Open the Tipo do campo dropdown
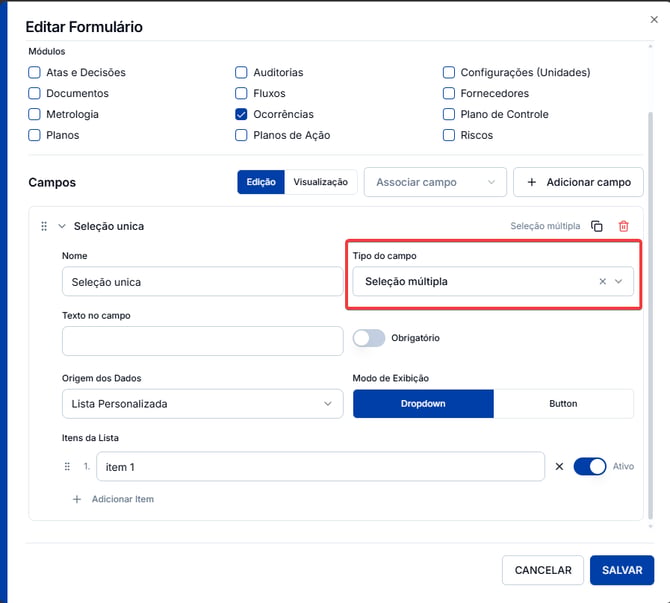The height and width of the screenshot is (603, 670). [x=493, y=281]
